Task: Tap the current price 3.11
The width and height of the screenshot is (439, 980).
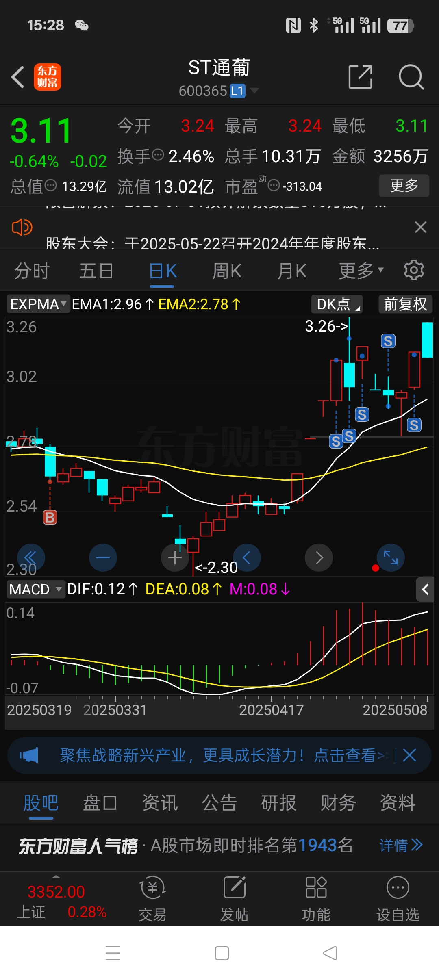Action: (x=41, y=131)
